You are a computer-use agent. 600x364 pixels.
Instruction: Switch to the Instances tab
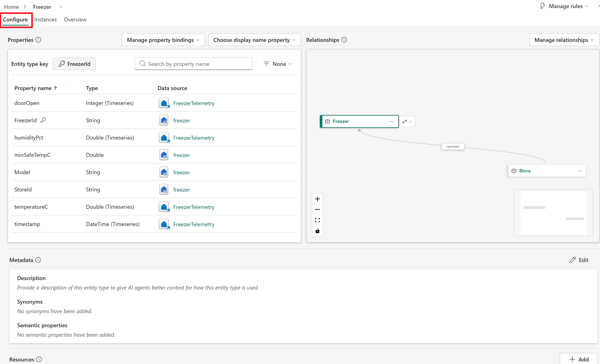(45, 19)
